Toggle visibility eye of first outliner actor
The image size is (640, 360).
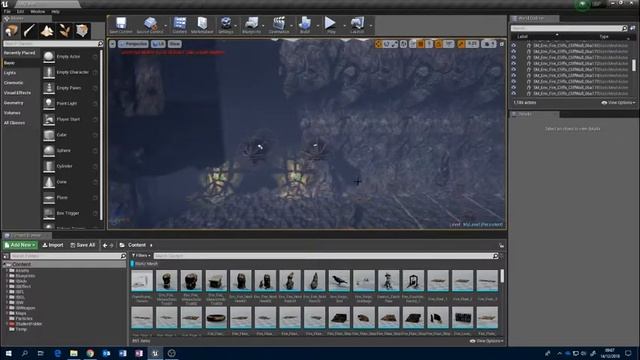[513, 46]
